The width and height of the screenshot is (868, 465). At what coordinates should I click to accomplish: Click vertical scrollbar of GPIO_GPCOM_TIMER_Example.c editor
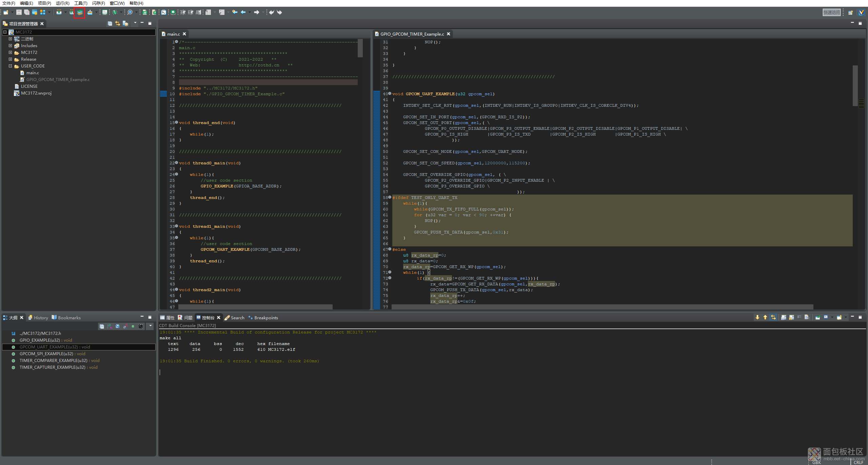(x=855, y=85)
